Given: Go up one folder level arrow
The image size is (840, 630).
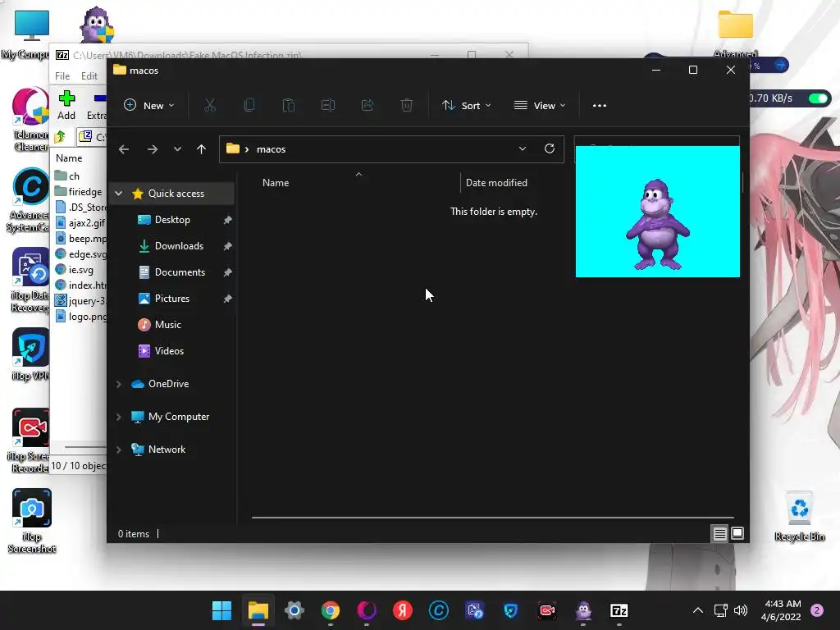Looking at the screenshot, I should (202, 149).
